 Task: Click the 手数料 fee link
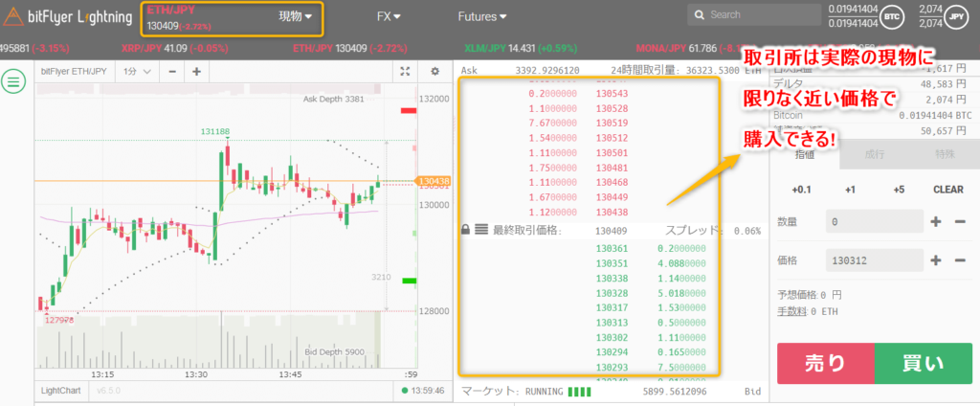click(x=791, y=311)
